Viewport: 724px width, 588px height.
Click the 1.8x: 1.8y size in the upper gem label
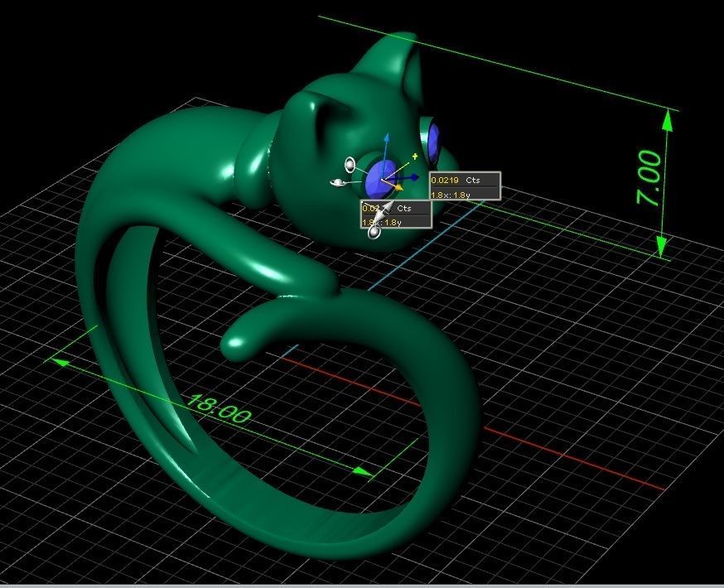coord(450,195)
